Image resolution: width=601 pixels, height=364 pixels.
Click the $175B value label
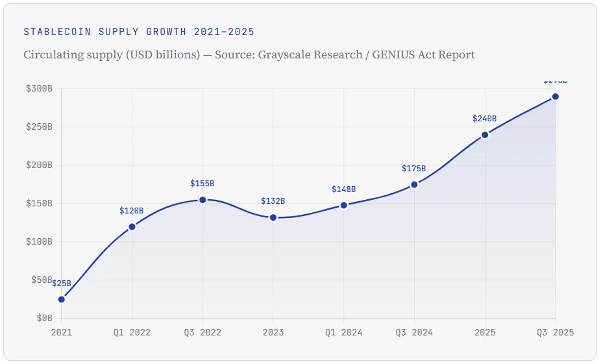tap(414, 169)
